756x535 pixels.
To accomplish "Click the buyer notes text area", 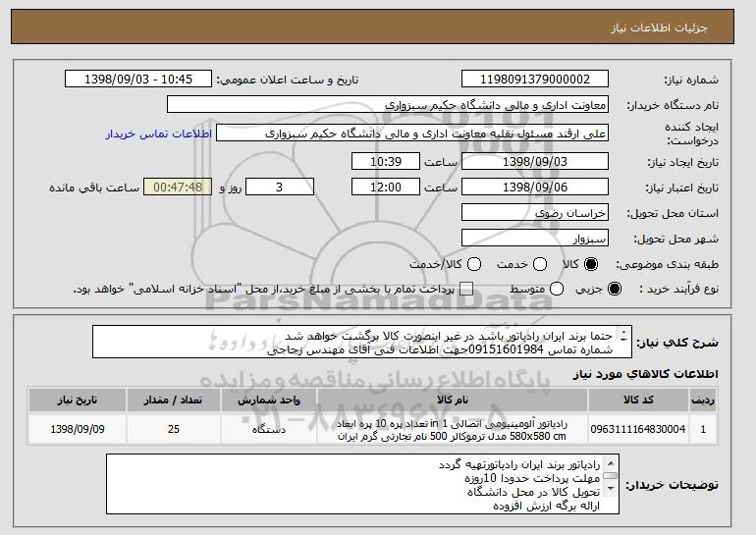I will pos(362,484).
